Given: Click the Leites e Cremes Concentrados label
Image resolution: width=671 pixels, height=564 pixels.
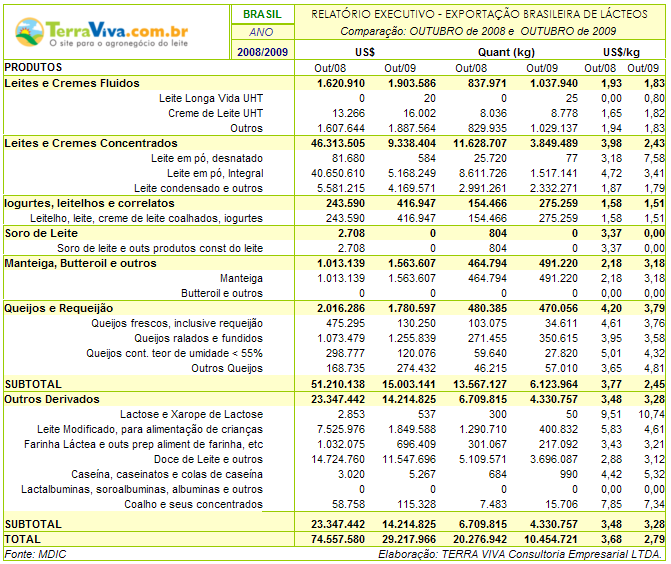Looking at the screenshot, I should tap(91, 143).
